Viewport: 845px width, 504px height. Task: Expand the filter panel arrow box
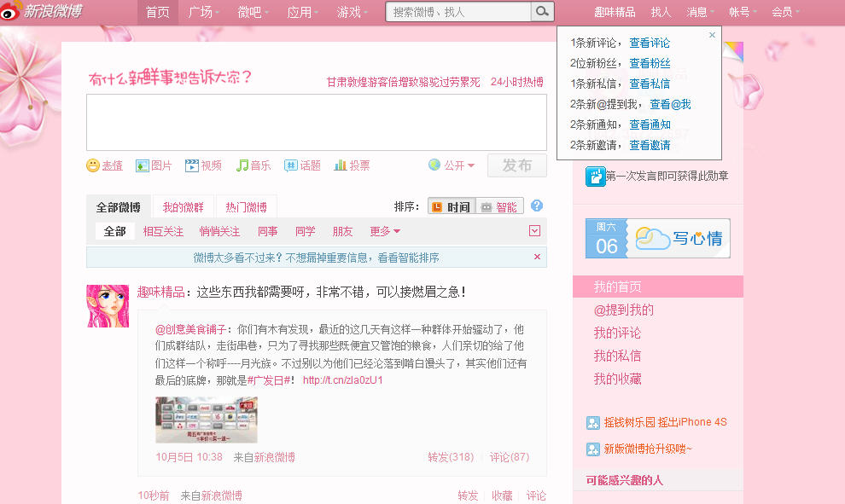(535, 231)
